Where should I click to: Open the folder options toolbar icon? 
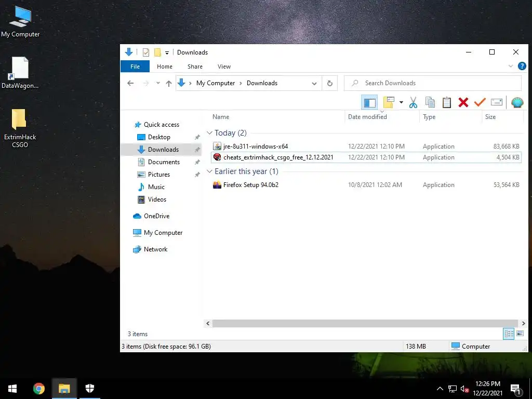[389, 102]
